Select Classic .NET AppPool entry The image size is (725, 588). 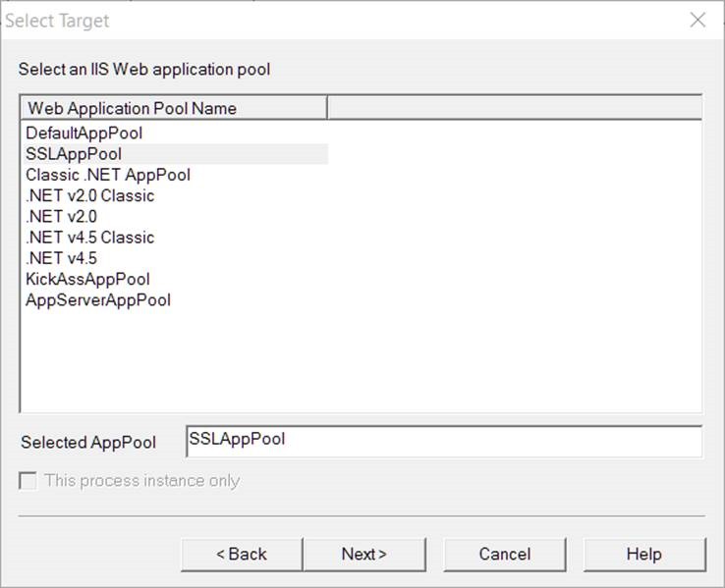(x=108, y=175)
